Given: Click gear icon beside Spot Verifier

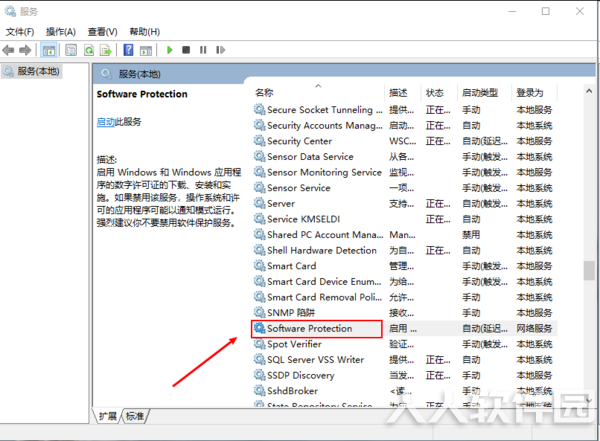Looking at the screenshot, I should click(x=259, y=344).
